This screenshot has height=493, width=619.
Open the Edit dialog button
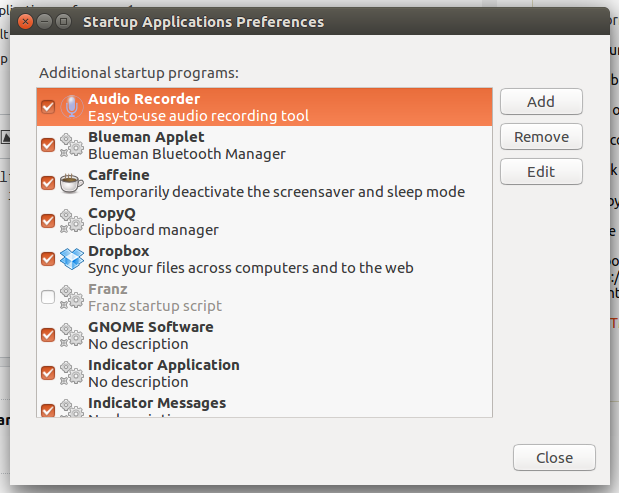point(541,172)
